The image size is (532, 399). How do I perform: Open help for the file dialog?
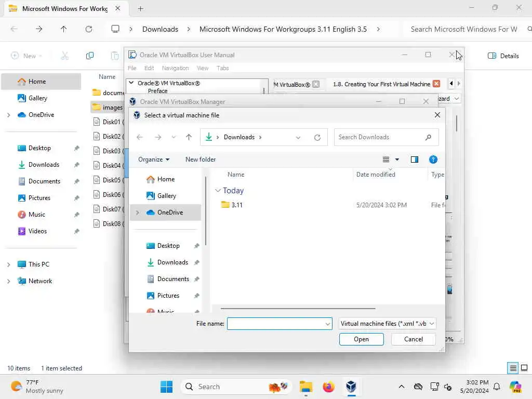point(433,159)
